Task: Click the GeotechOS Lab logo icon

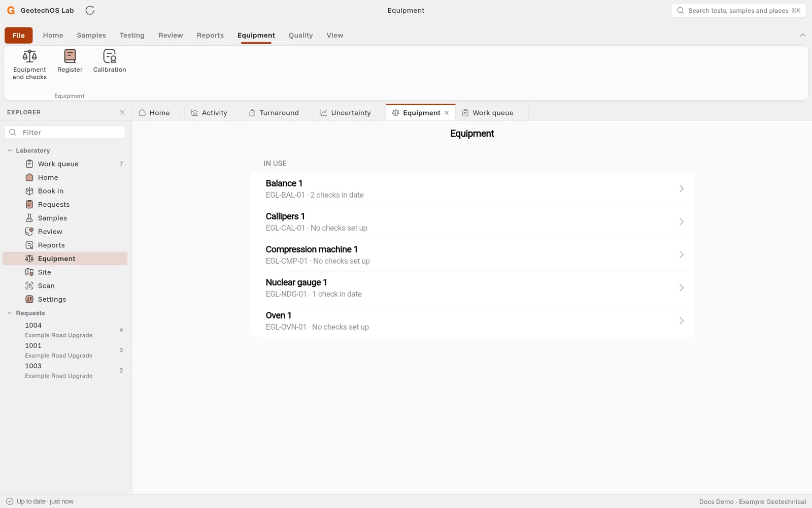Action: [x=11, y=10]
